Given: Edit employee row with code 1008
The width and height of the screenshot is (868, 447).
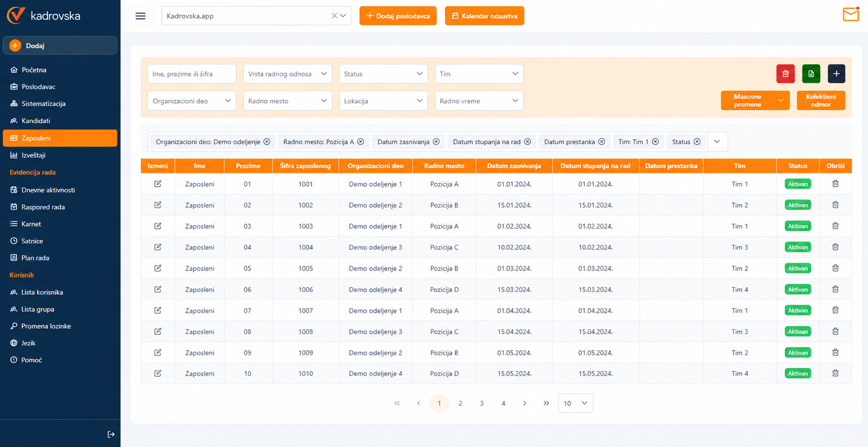Looking at the screenshot, I should tap(158, 331).
